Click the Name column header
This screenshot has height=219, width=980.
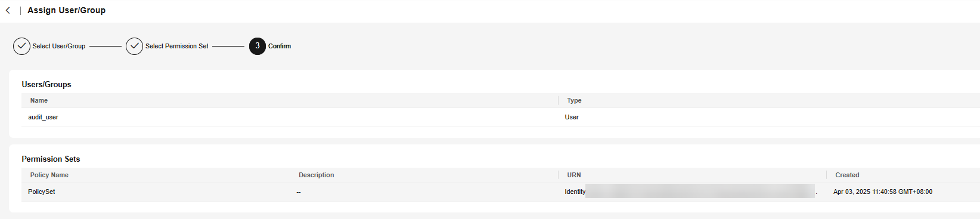point(39,100)
